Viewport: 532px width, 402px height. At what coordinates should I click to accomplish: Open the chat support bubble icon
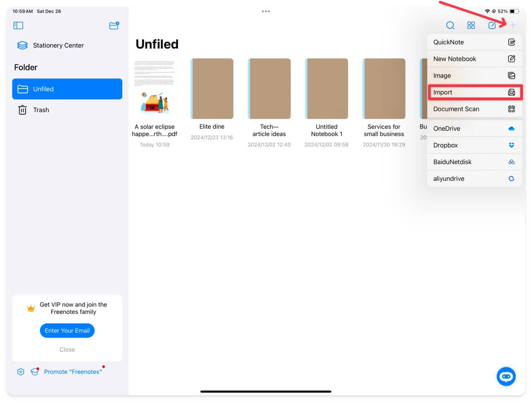tap(506, 376)
